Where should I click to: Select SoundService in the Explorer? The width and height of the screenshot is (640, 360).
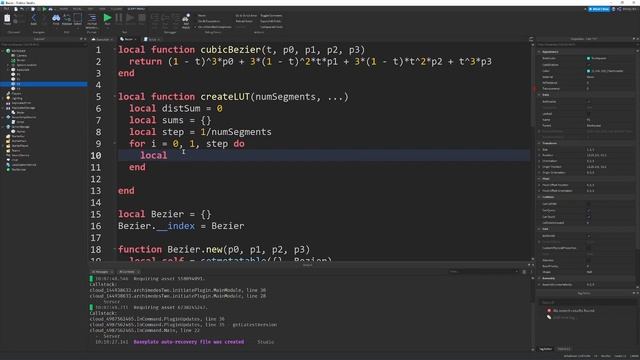(20, 155)
